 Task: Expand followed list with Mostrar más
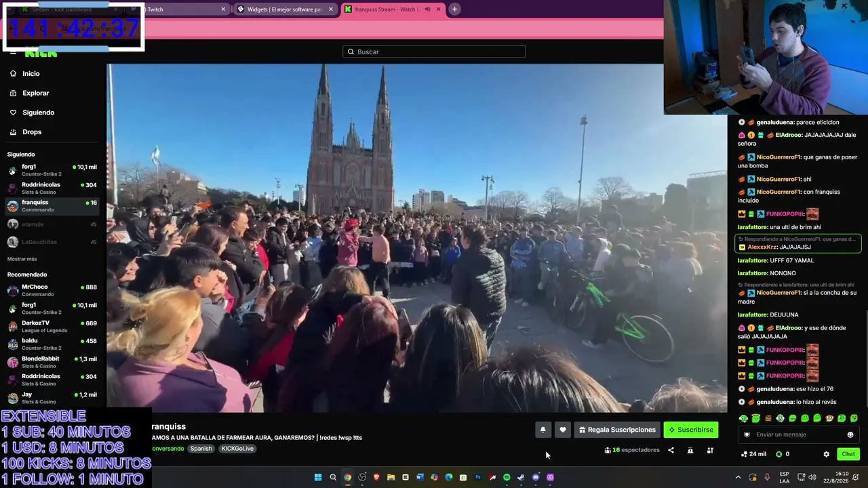pos(22,259)
